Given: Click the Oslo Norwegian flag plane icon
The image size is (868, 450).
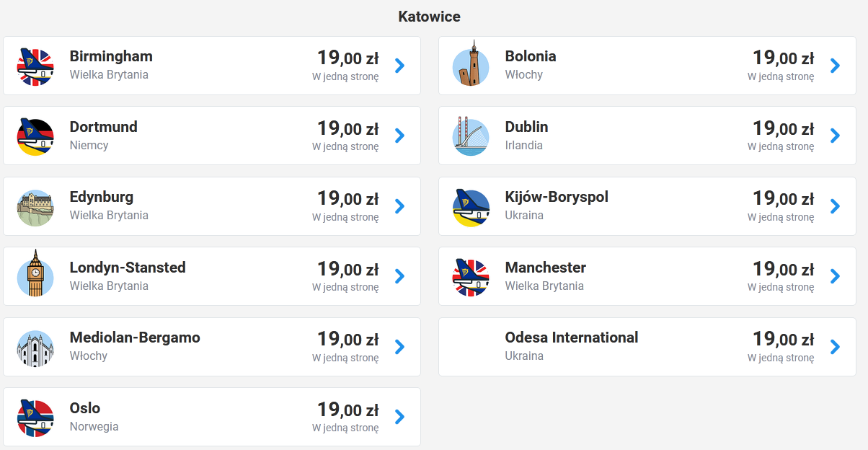Looking at the screenshot, I should [35, 418].
